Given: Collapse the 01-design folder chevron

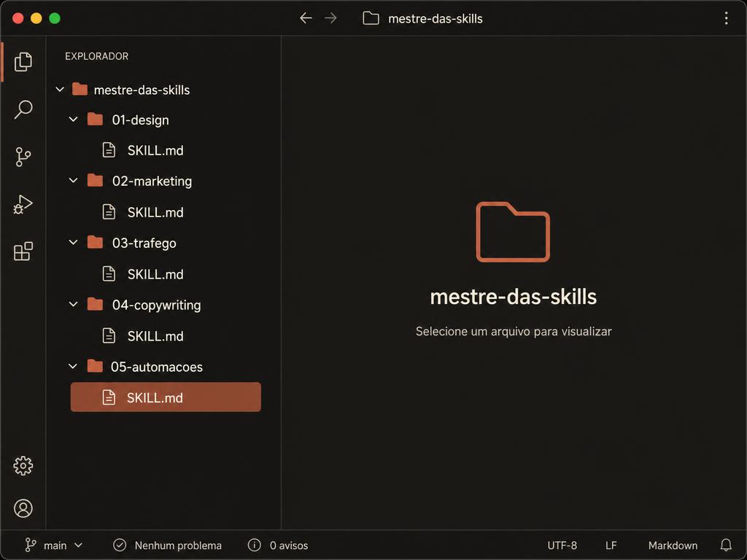Looking at the screenshot, I should pos(73,119).
